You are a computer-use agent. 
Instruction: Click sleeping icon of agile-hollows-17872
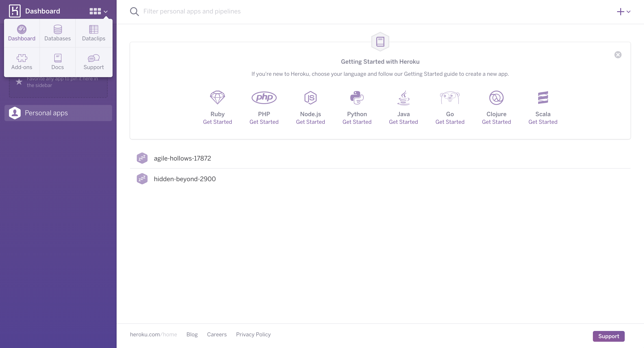pos(142,158)
